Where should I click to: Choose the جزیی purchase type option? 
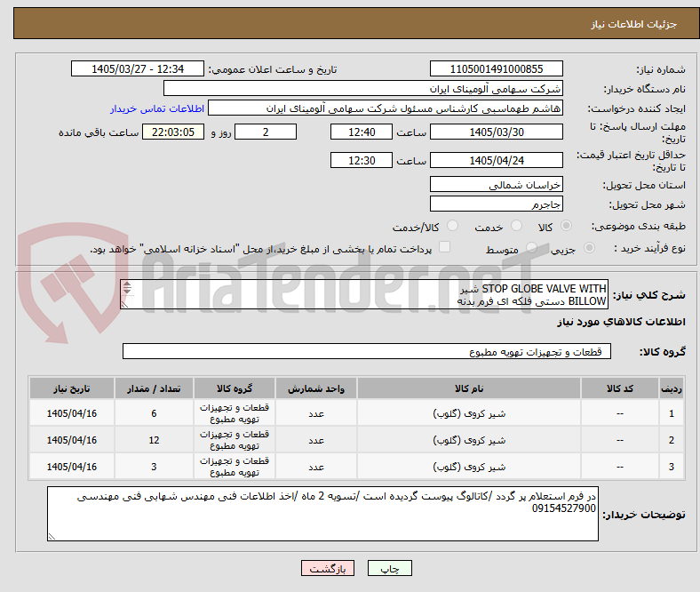589,248
